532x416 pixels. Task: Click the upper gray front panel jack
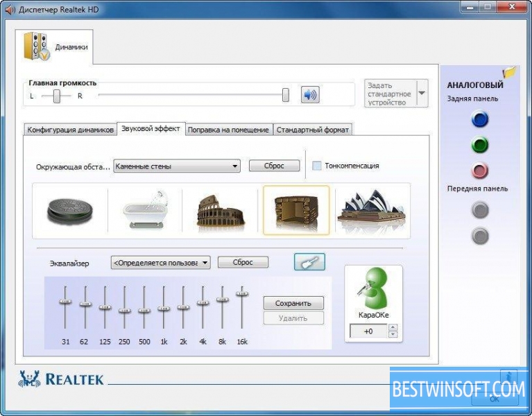[x=480, y=210]
